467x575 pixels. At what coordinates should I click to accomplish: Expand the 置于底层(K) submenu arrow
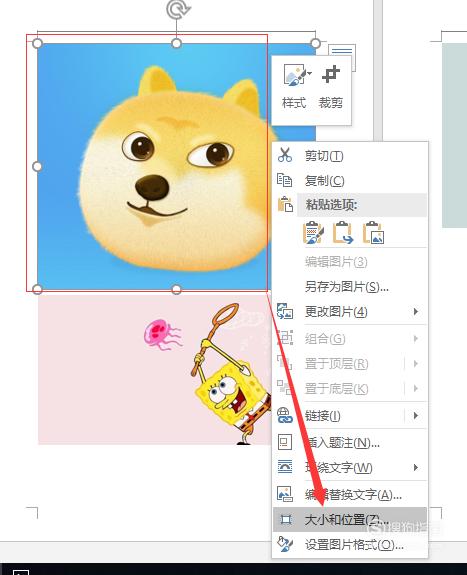click(x=416, y=388)
